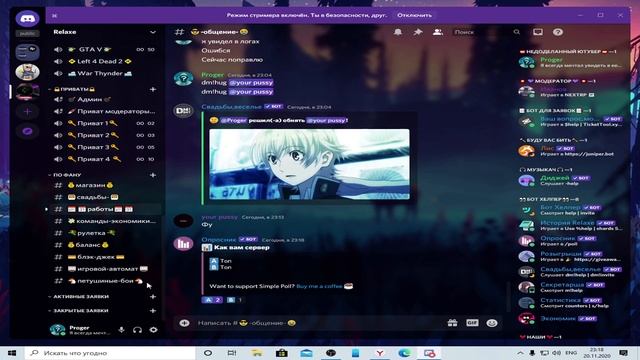Open help question mark icon
The width and height of the screenshot is (640, 360).
pos(558,32)
